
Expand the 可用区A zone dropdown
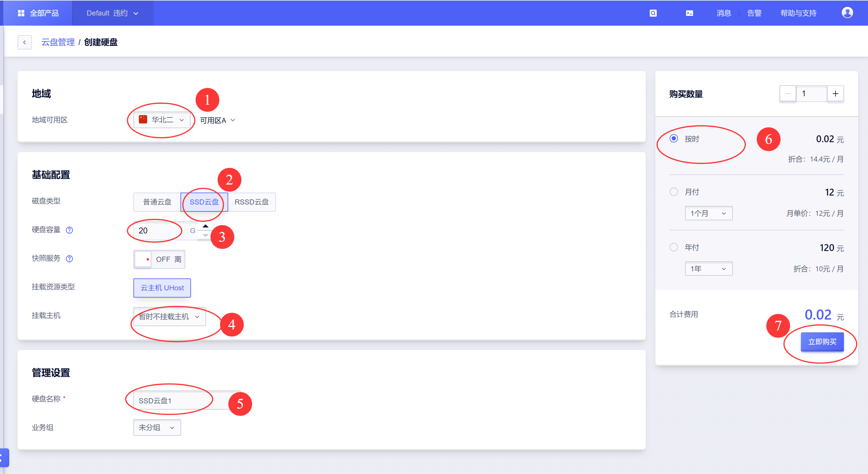(x=218, y=120)
